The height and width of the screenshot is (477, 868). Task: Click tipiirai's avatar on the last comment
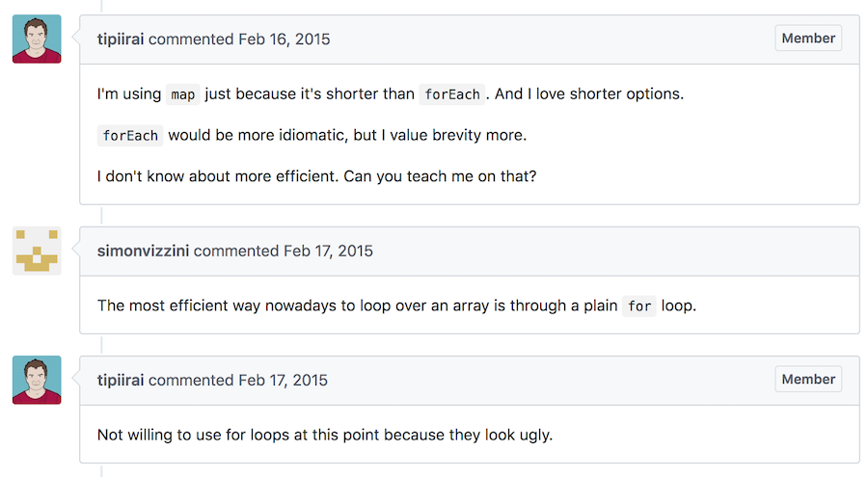tap(37, 380)
